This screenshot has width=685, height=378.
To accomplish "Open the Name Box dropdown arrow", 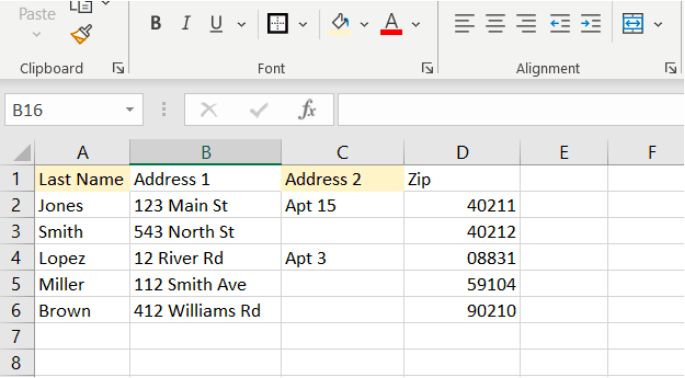I will [130, 110].
